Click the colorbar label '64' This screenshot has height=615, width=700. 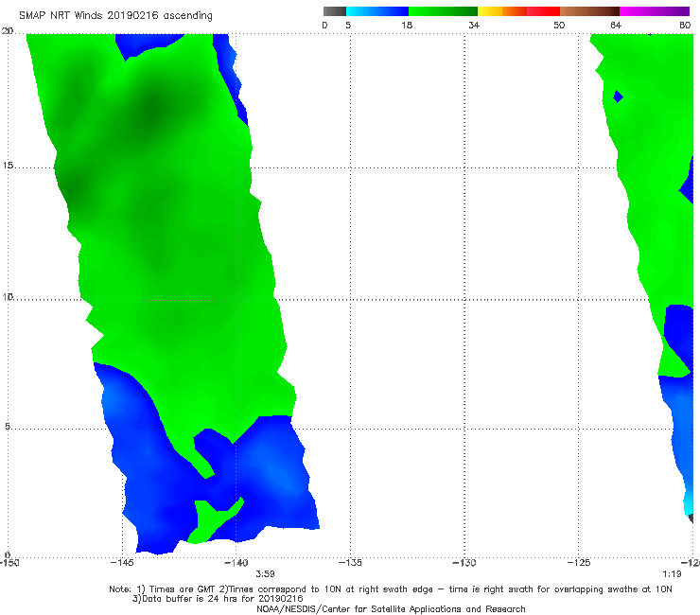[x=616, y=25]
